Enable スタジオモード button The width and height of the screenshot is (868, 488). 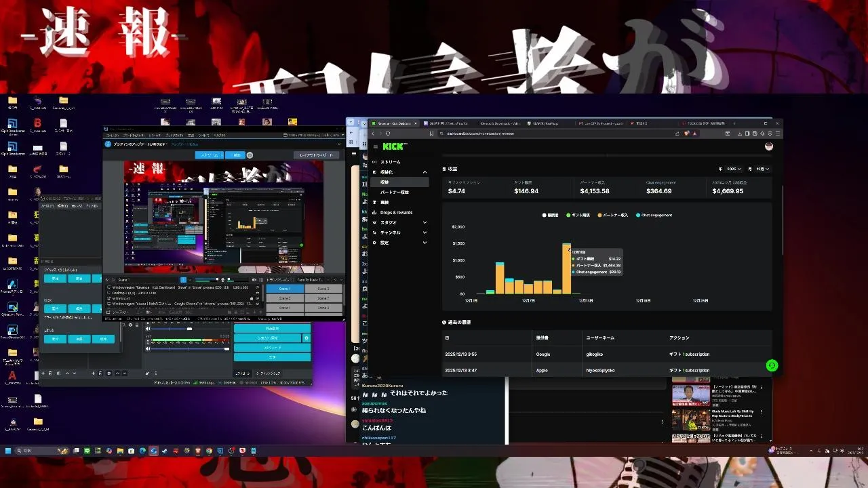tap(272, 347)
